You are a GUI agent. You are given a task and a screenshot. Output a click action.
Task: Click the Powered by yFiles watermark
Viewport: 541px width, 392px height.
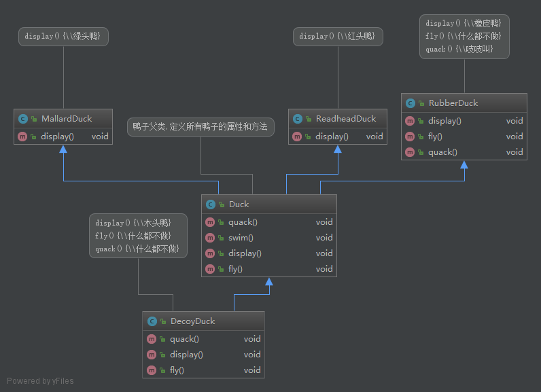(x=41, y=381)
